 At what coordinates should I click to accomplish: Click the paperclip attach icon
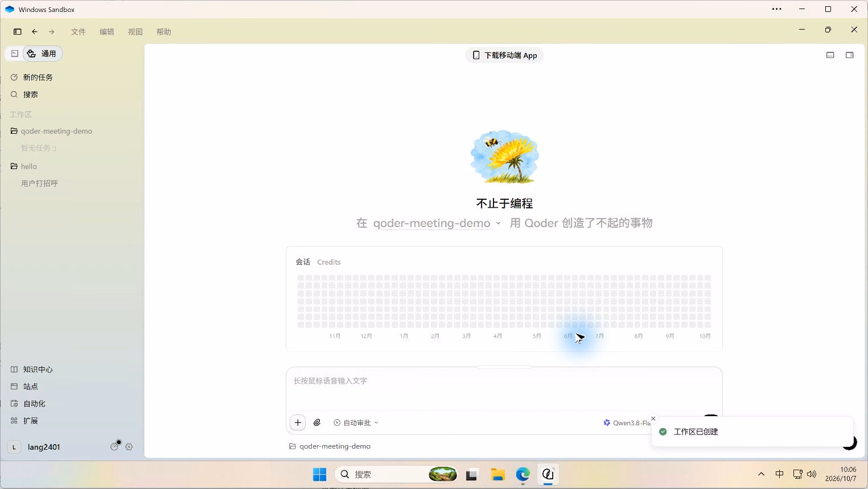318,422
